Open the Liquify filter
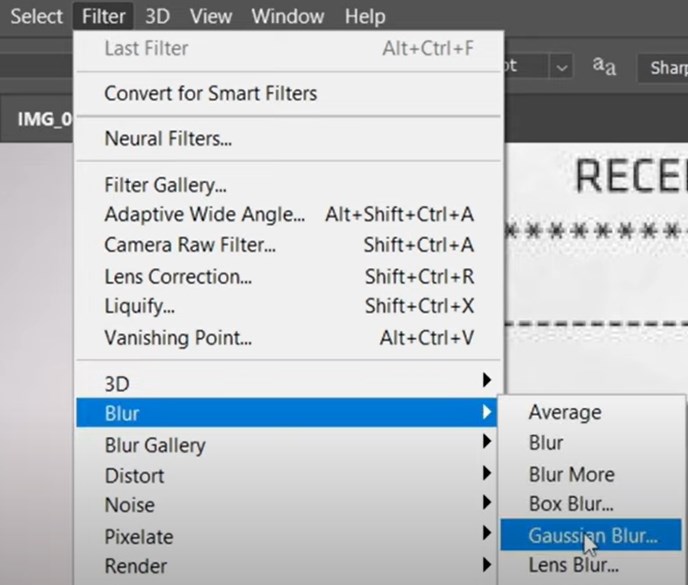The height and width of the screenshot is (585, 688). pos(140,307)
